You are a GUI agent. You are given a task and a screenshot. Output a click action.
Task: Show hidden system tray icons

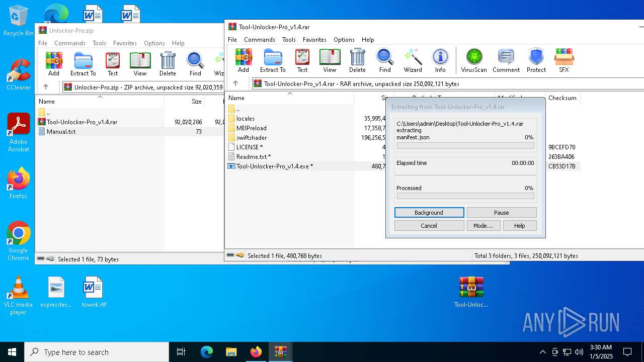(542, 352)
